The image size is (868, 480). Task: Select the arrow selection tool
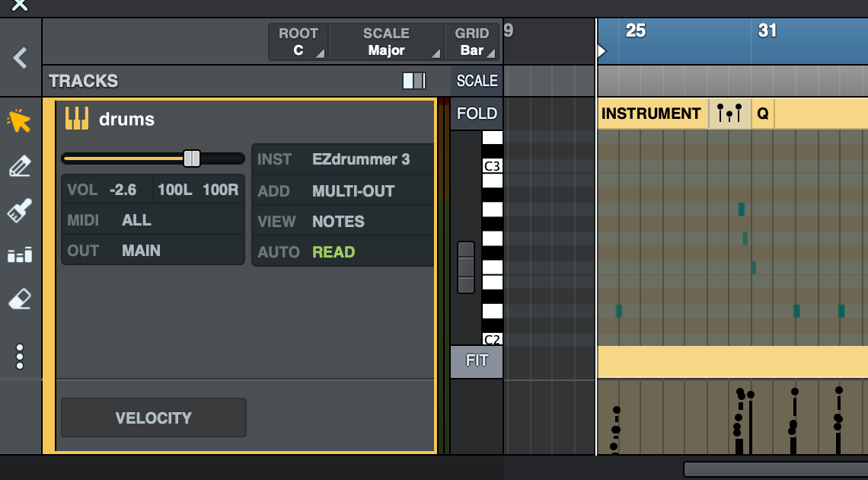19,121
